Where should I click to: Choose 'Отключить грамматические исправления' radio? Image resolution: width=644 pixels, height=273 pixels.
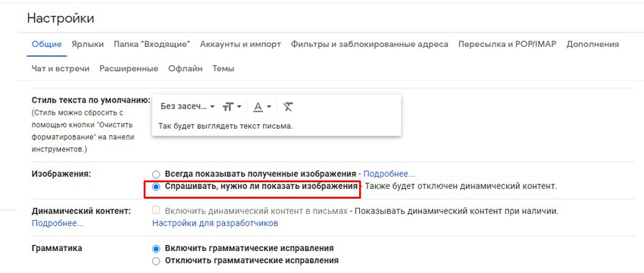pyautogui.click(x=156, y=261)
